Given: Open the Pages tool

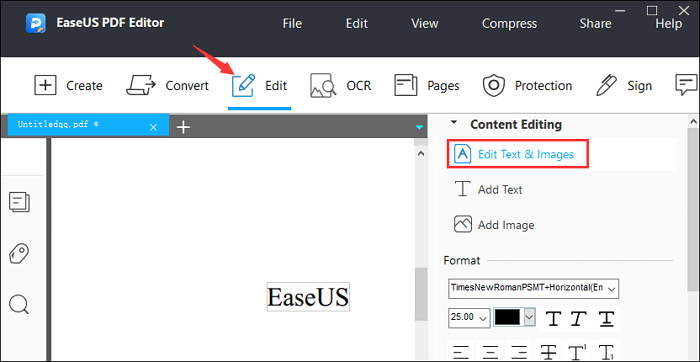Looking at the screenshot, I should [x=427, y=85].
